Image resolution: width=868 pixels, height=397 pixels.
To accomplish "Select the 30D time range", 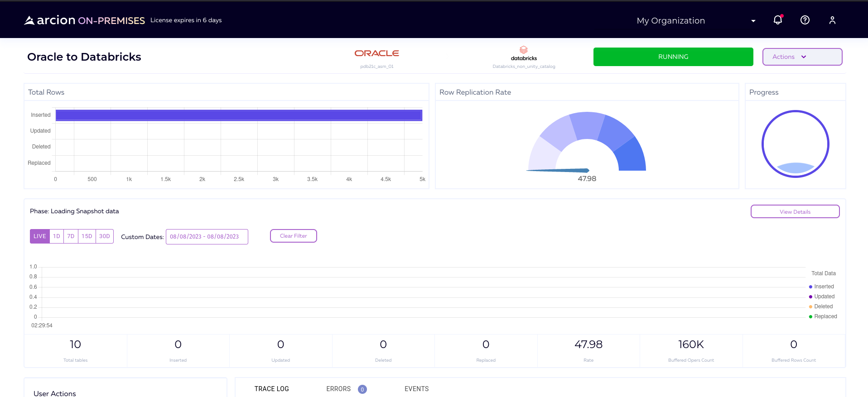I will 105,236.
